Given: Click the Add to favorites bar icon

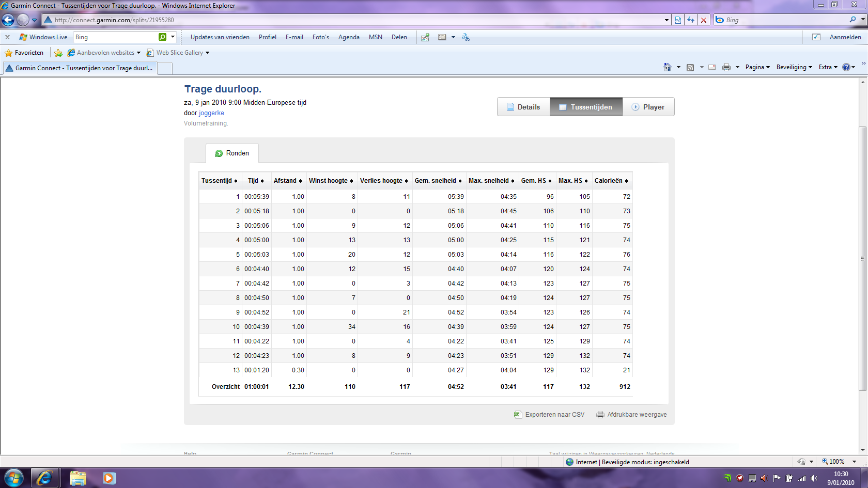Looking at the screenshot, I should pyautogui.click(x=58, y=53).
